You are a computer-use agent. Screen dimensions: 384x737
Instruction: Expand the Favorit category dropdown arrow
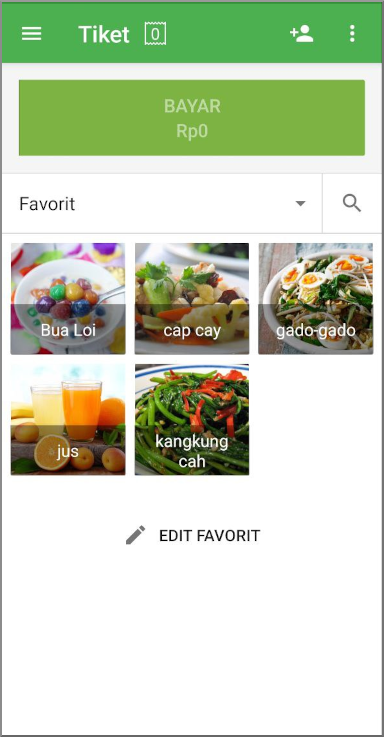300,204
